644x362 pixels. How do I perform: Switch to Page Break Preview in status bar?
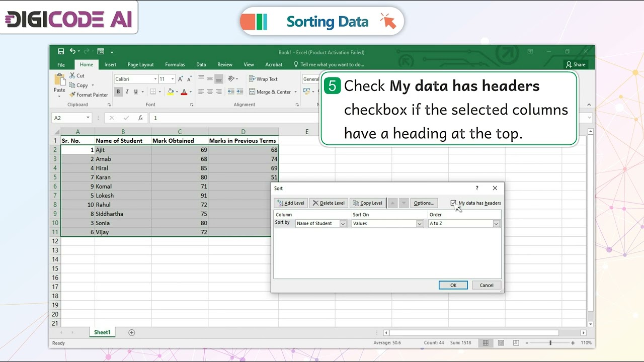(516, 343)
